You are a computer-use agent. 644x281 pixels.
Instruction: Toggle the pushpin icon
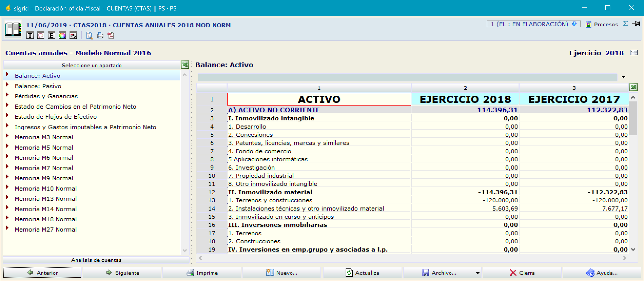coord(636,24)
